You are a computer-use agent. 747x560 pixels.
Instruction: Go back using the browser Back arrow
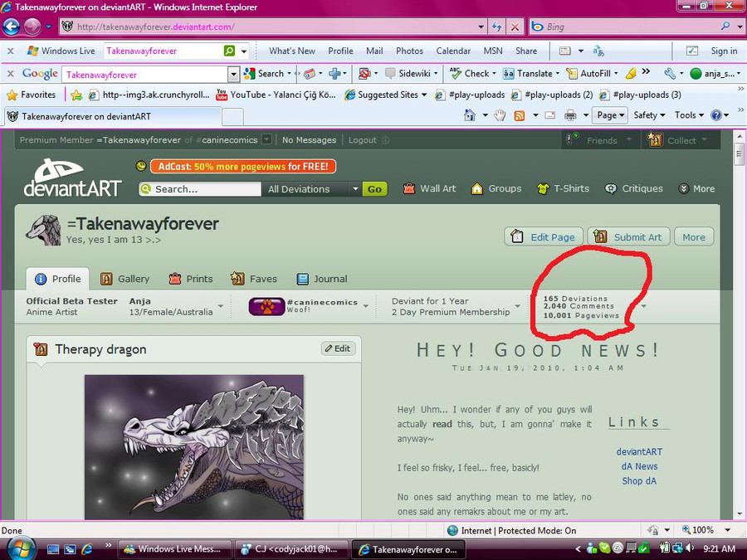(x=12, y=27)
